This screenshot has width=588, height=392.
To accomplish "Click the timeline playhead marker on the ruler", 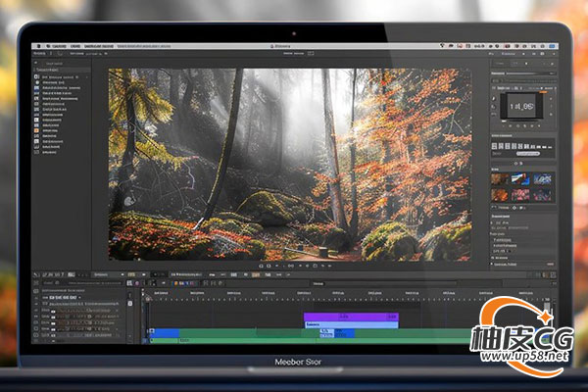I will [148, 298].
